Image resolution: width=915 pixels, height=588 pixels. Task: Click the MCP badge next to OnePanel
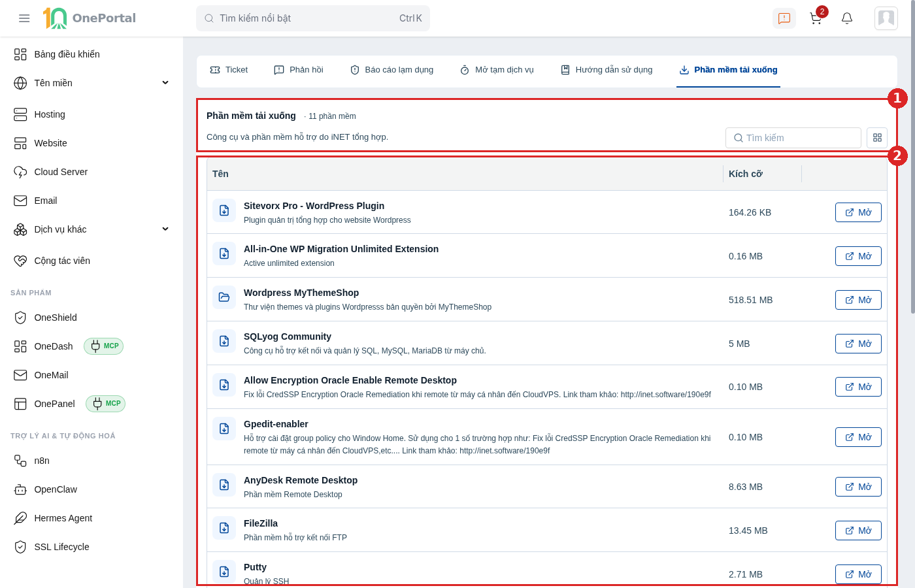pos(106,404)
